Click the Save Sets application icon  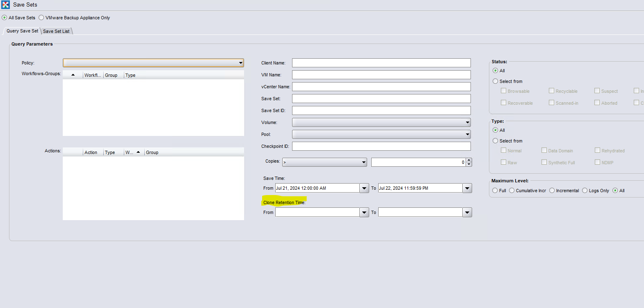click(x=6, y=5)
